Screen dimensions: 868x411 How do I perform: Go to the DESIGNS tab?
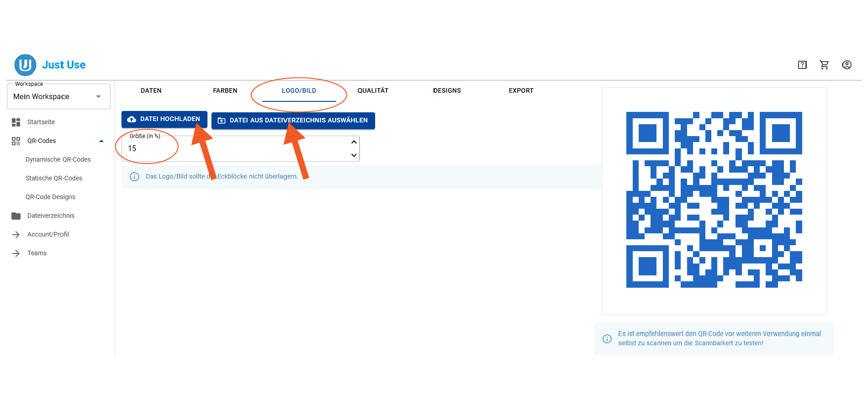pos(447,90)
